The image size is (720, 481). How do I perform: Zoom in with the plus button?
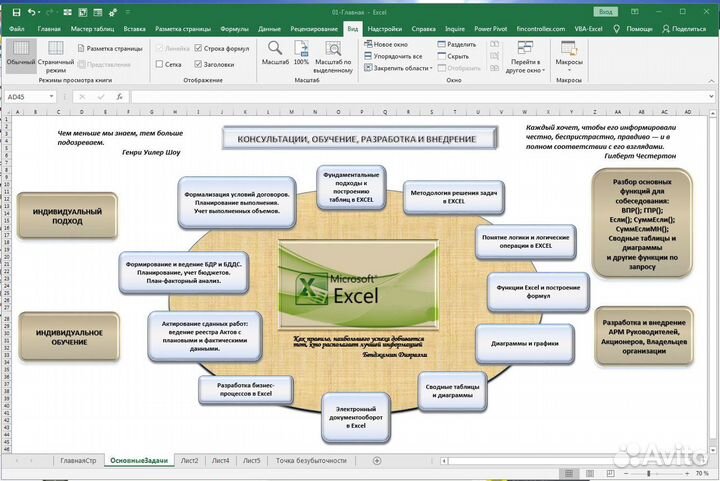687,473
